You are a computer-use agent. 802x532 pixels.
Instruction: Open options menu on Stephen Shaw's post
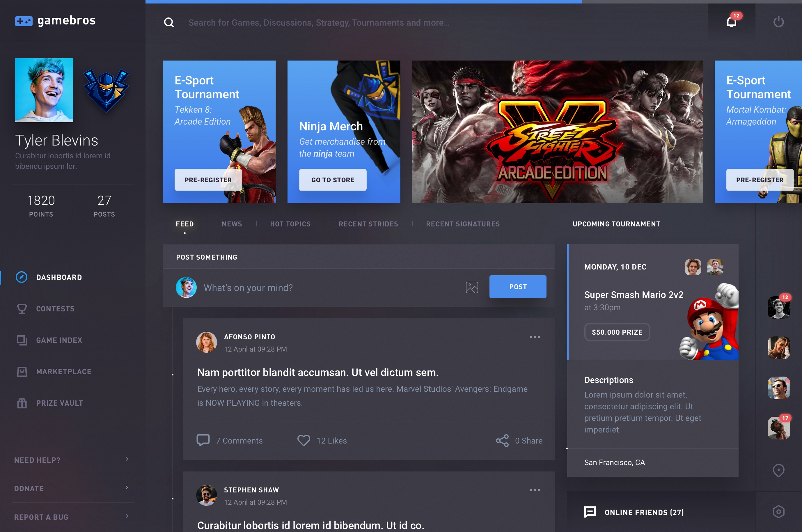(x=535, y=490)
